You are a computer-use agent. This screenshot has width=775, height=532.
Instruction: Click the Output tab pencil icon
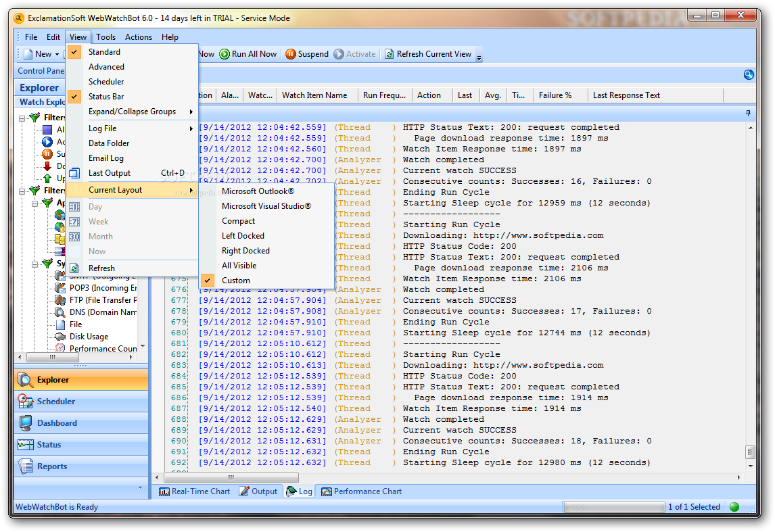[x=244, y=491]
